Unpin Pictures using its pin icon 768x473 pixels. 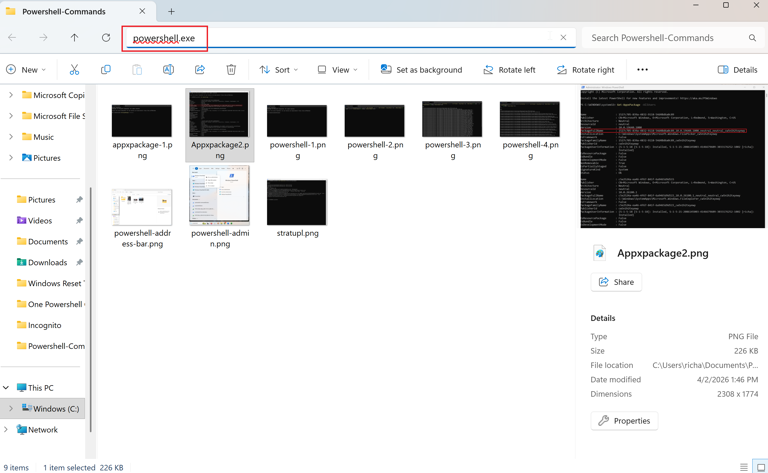pos(79,200)
